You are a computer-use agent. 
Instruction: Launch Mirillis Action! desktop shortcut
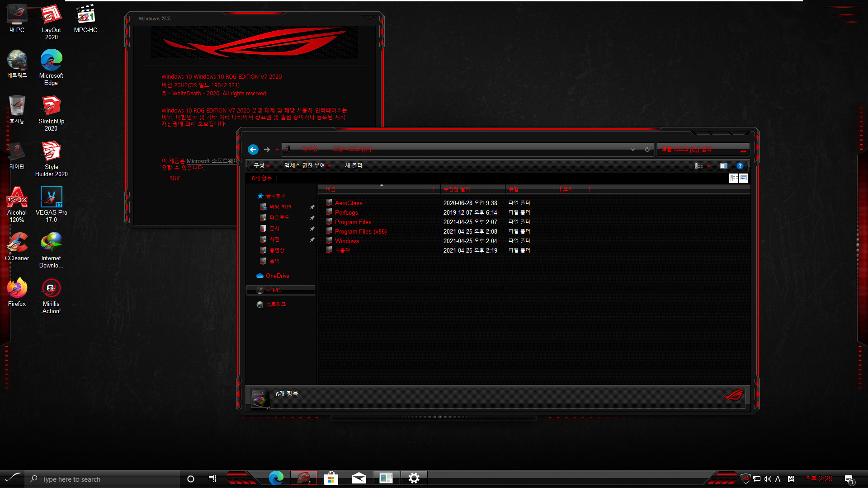pos(51,296)
